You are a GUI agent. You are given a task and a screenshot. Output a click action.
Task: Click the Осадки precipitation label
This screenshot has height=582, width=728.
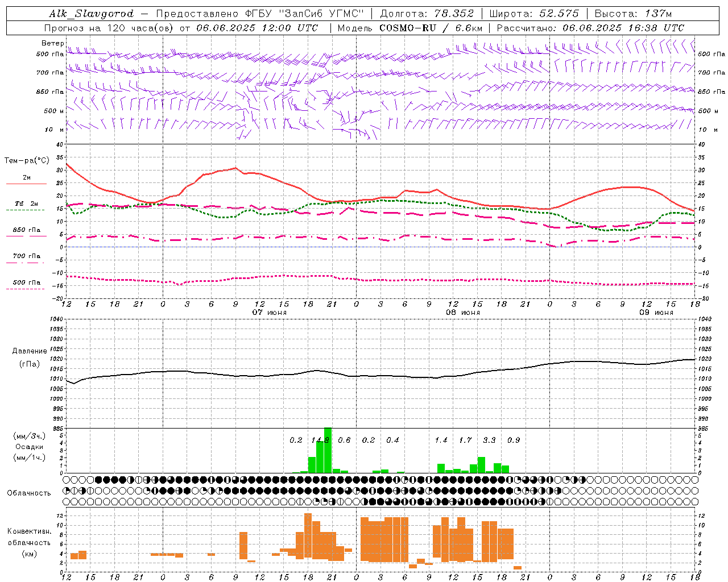(x=29, y=447)
